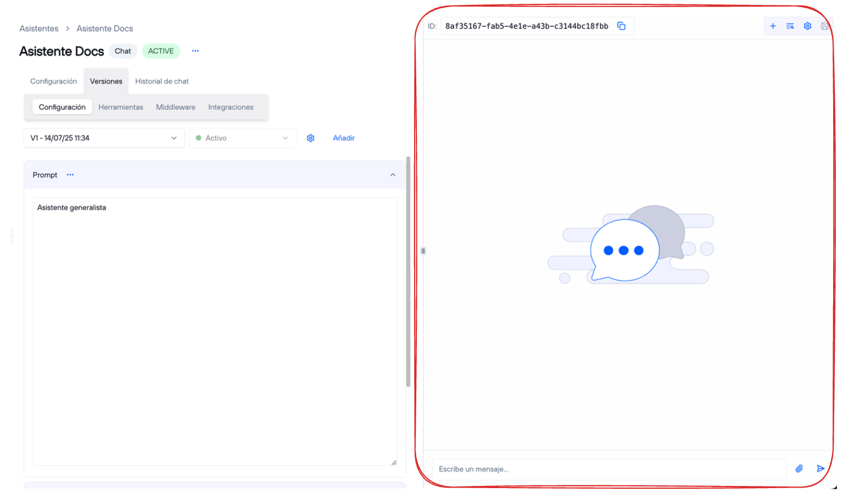Screen dimensions: 849x504
Task: Start a new chat with plus icon
Action: (x=773, y=26)
